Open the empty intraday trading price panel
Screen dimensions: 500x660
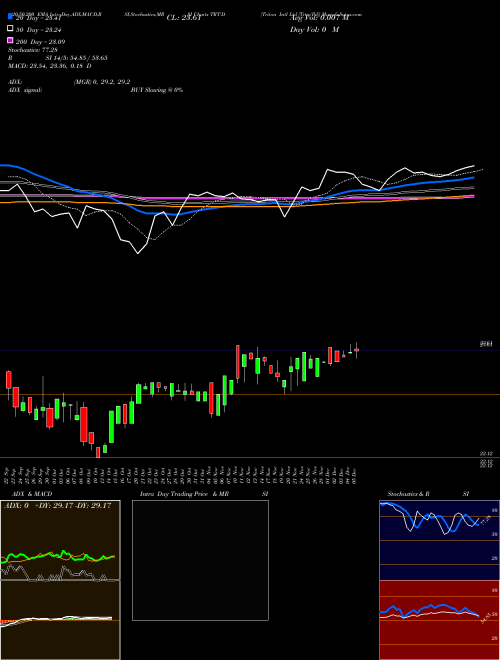coord(200,560)
